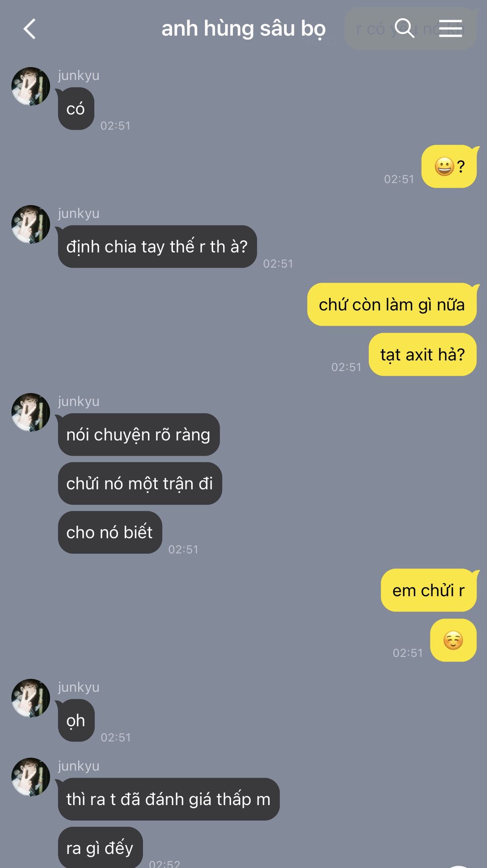Select the yellow bubble chứ còn làm gì nữa
Viewport: 487px width, 868px height.
[392, 304]
